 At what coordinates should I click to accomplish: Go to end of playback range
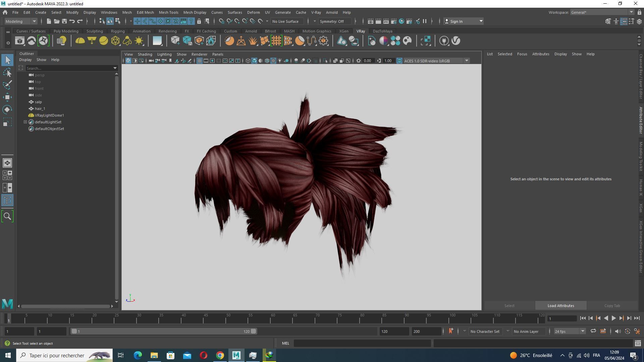[x=637, y=318]
